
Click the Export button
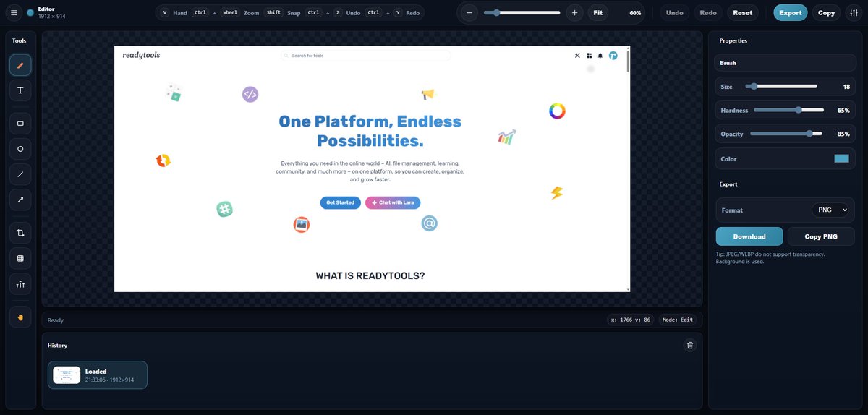click(791, 12)
